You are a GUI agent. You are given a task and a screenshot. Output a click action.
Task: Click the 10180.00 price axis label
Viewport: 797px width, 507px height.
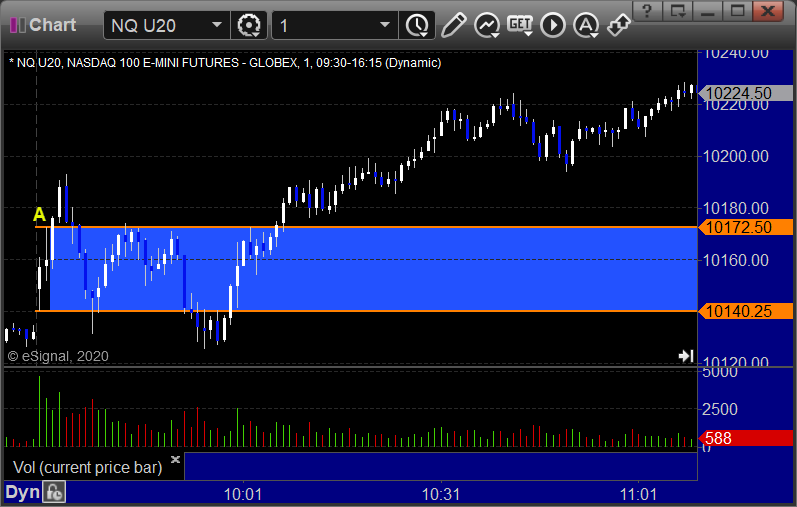point(735,208)
